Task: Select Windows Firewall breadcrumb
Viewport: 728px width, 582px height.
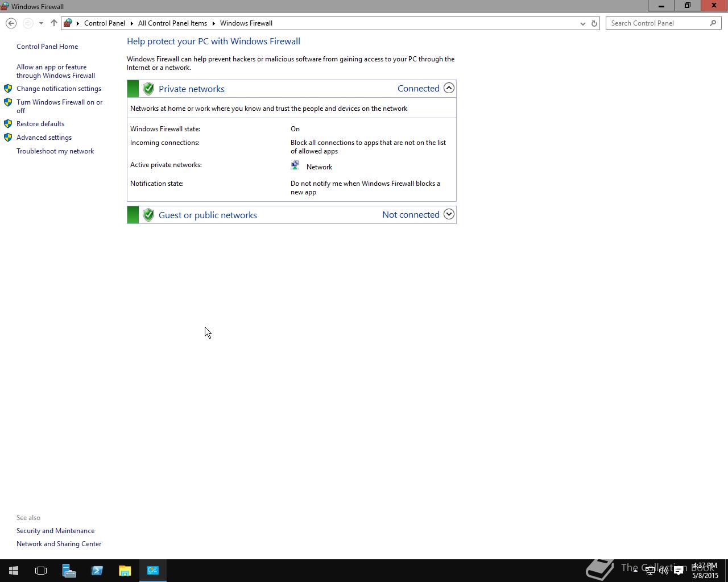Action: tap(246, 23)
